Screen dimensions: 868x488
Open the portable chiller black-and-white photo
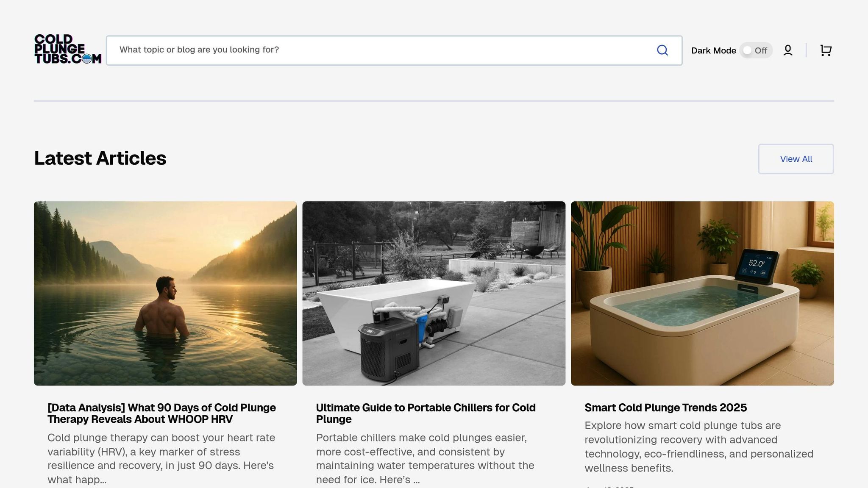[x=434, y=293]
